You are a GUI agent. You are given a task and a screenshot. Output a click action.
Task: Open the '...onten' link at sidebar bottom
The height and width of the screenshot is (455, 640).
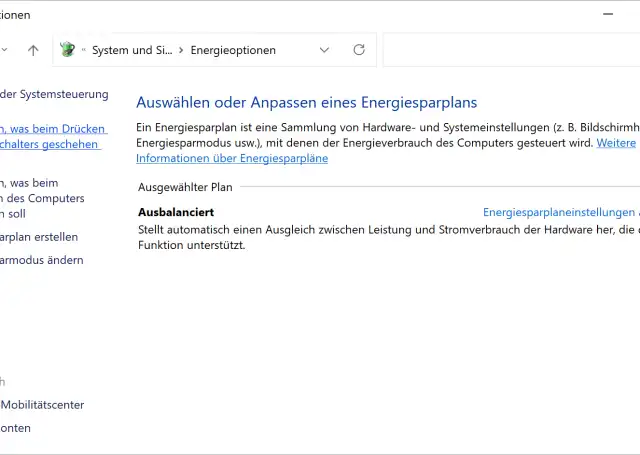[x=15, y=428]
